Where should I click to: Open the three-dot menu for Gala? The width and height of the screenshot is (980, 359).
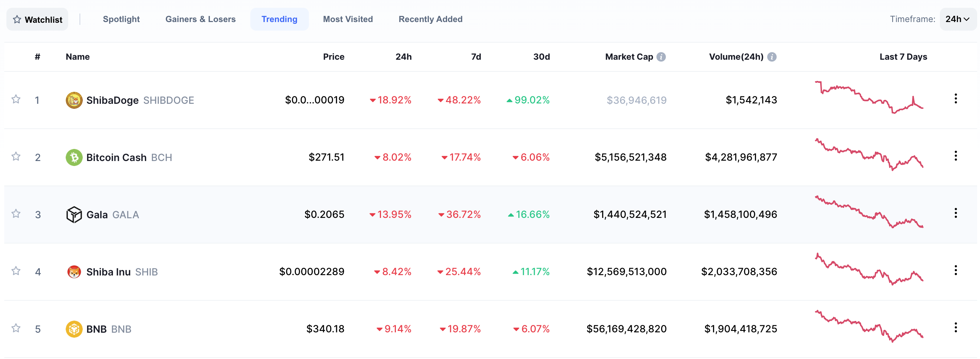click(x=955, y=213)
